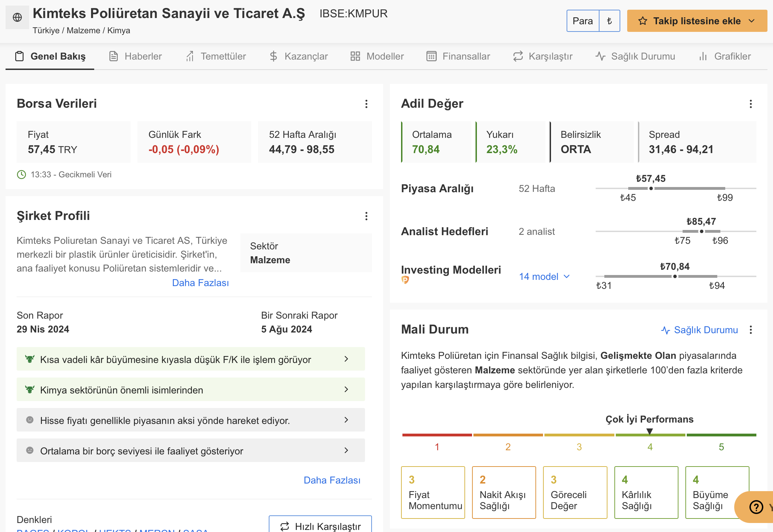Open the Sağlık Durumu tab
The width and height of the screenshot is (773, 532).
pyautogui.click(x=635, y=56)
